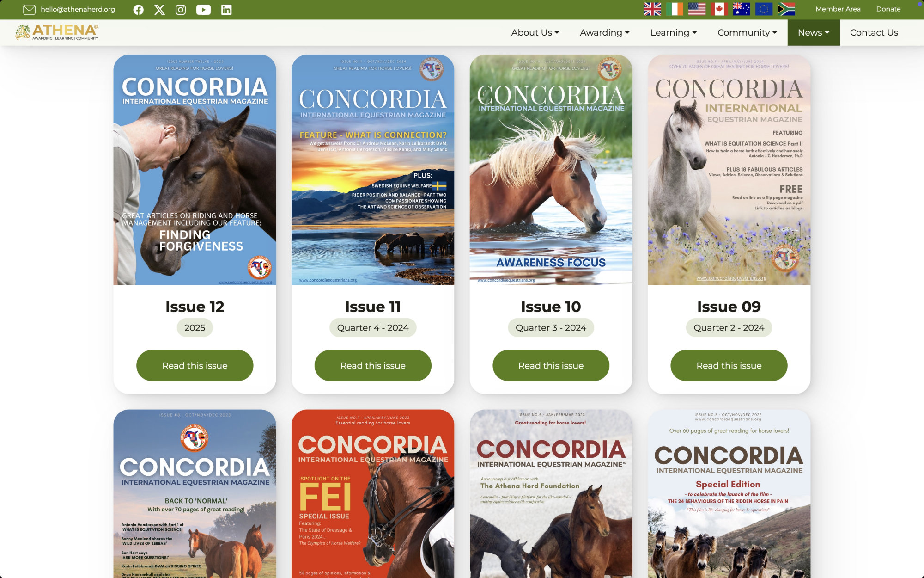Click the "2025" date badge

tap(195, 327)
